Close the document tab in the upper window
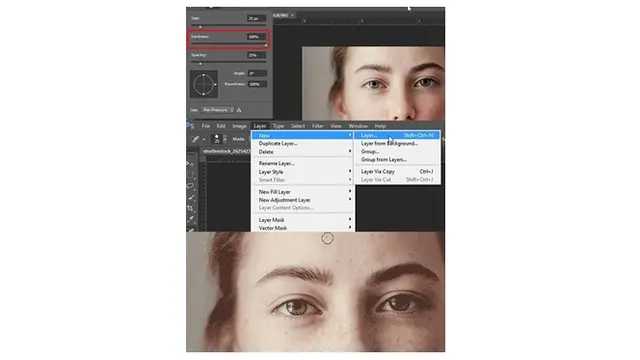The width and height of the screenshot is (640, 360). click(x=293, y=15)
